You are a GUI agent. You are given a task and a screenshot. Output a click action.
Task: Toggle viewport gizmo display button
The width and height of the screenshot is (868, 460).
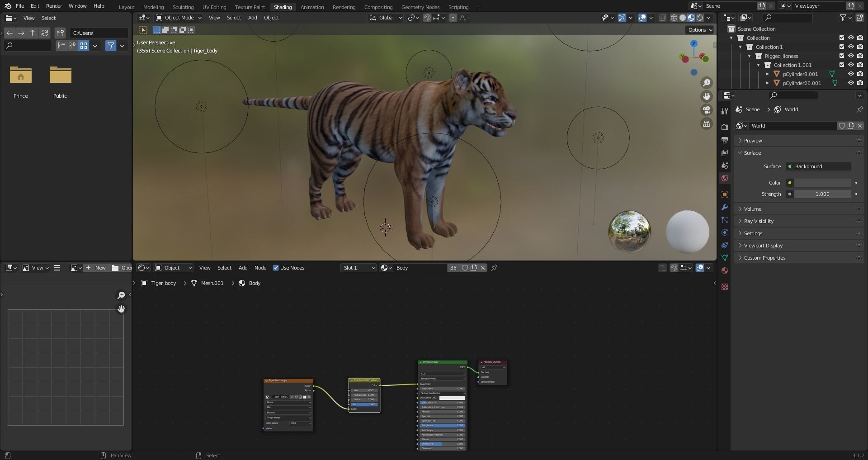pos(622,18)
